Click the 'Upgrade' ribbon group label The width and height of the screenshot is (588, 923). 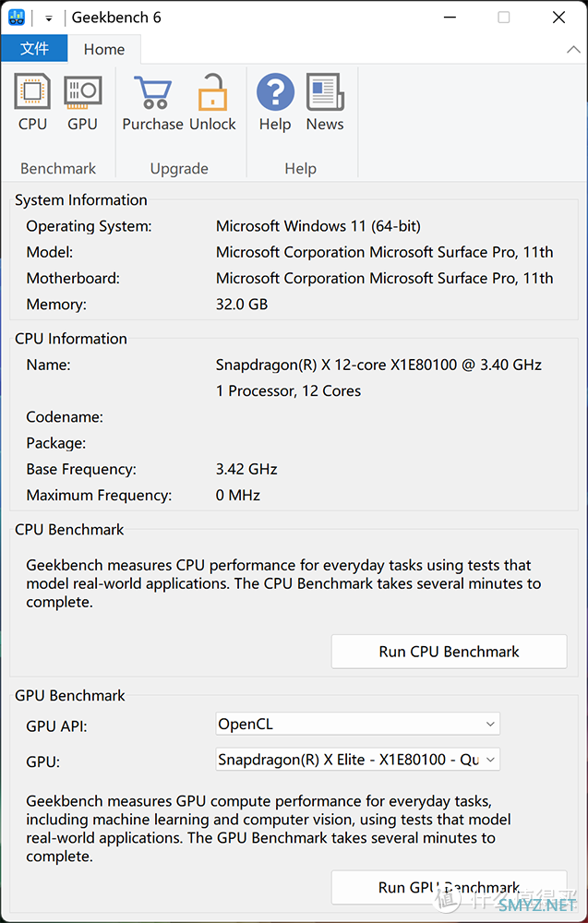[179, 169]
